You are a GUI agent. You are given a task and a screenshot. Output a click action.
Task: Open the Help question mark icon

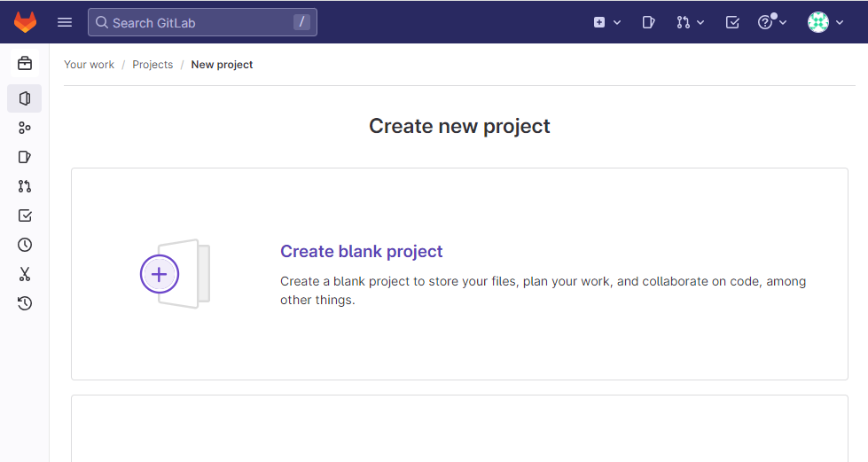pyautogui.click(x=765, y=22)
